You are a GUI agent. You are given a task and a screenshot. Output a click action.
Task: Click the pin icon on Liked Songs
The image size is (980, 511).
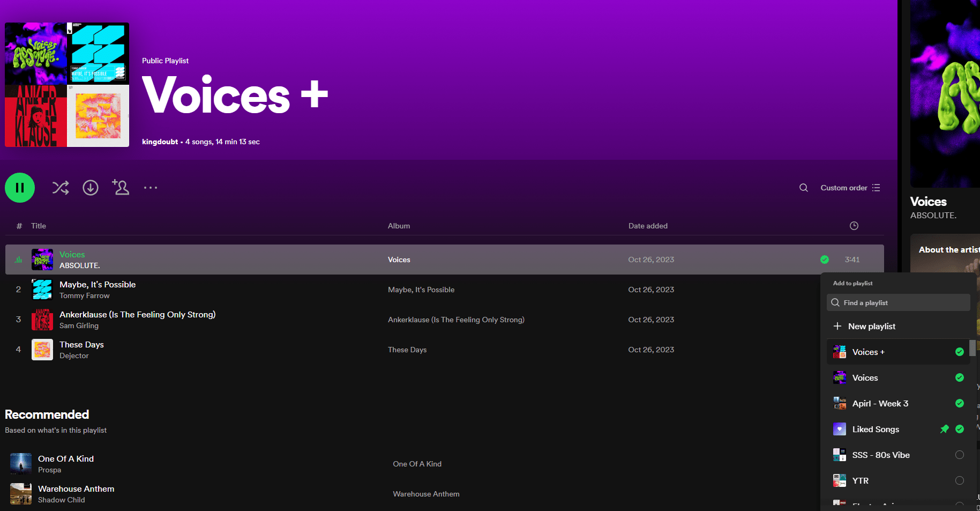pos(945,429)
